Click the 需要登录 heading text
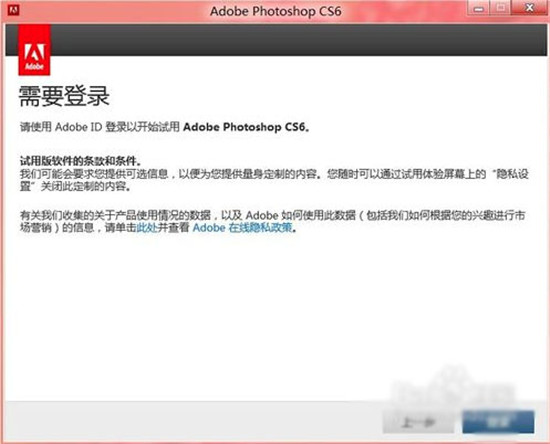 click(x=64, y=96)
